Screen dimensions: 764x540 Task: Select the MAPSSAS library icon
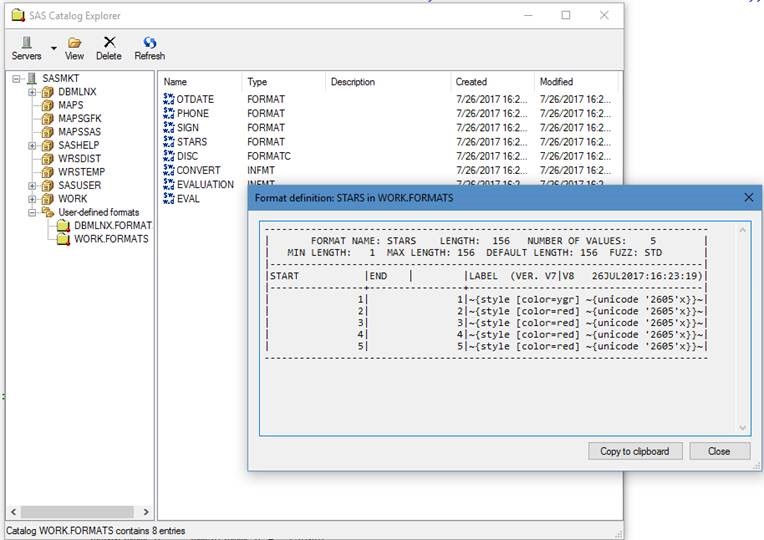click(x=48, y=132)
